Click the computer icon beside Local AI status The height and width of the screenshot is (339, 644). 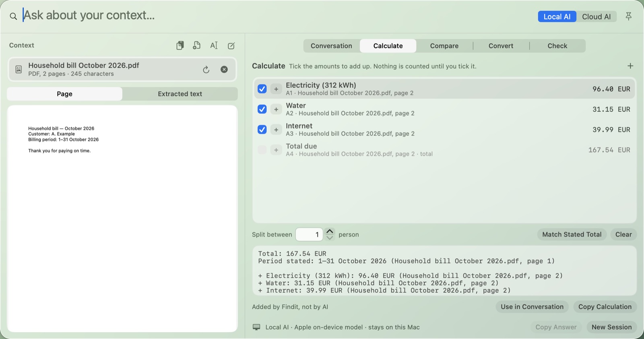point(256,327)
